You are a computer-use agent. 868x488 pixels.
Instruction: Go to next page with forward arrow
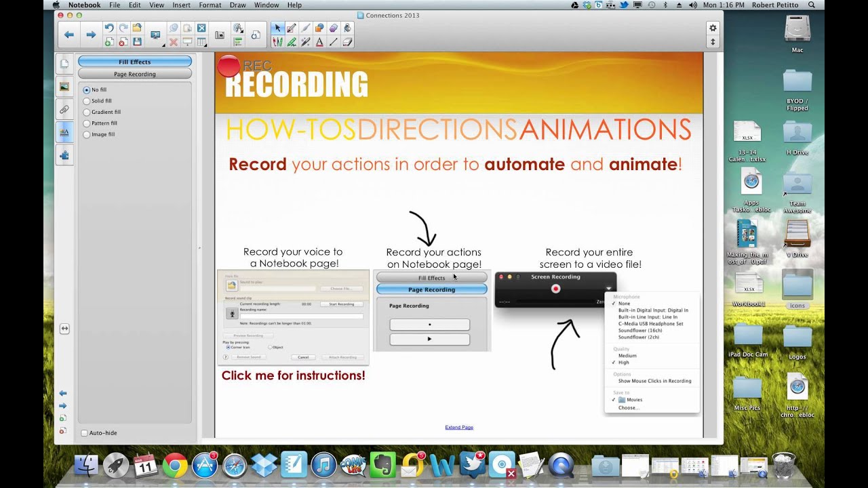[x=91, y=35]
